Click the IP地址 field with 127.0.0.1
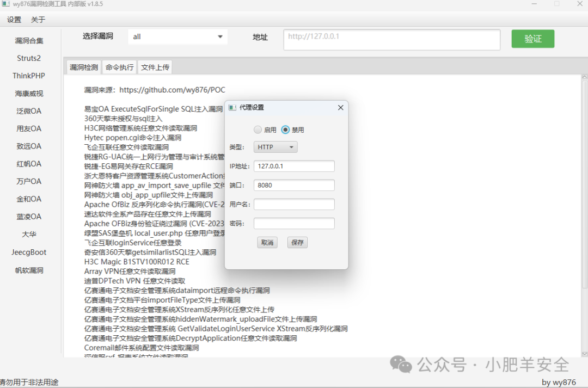Image resolution: width=588 pixels, height=388 pixels. coord(294,166)
